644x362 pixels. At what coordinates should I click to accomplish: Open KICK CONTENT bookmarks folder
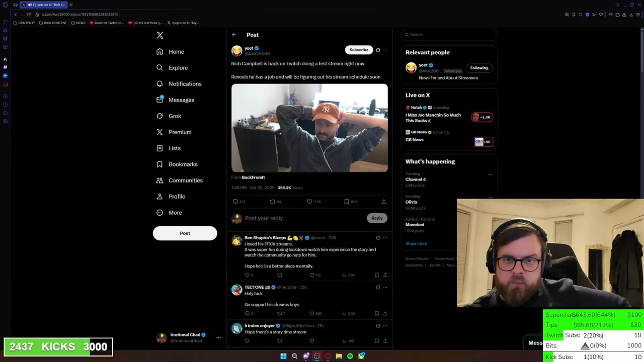(53, 23)
